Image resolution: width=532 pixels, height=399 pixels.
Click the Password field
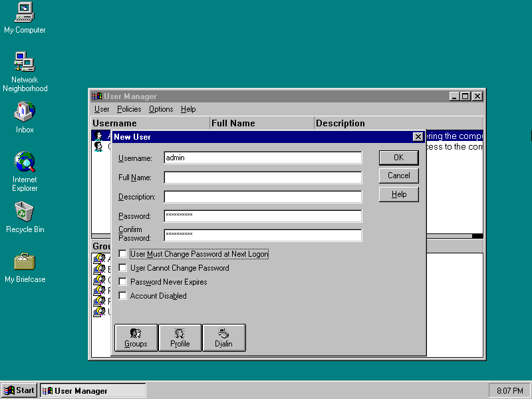tap(263, 216)
